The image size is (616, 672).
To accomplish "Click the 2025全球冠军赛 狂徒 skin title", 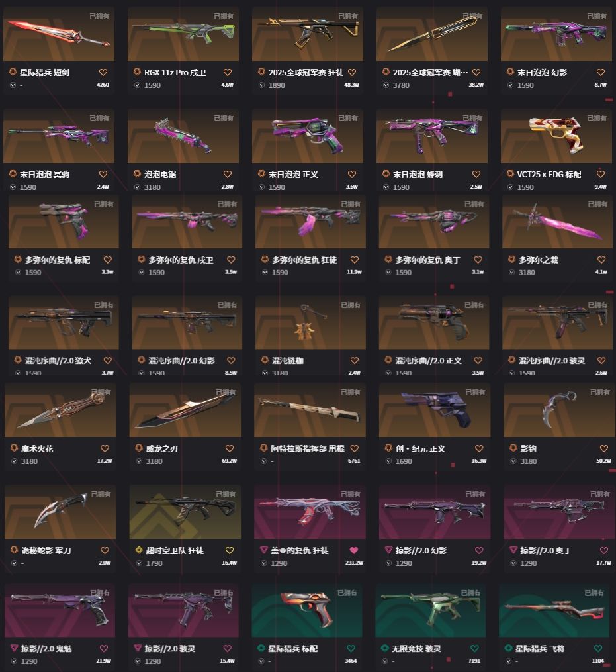I will click(306, 72).
